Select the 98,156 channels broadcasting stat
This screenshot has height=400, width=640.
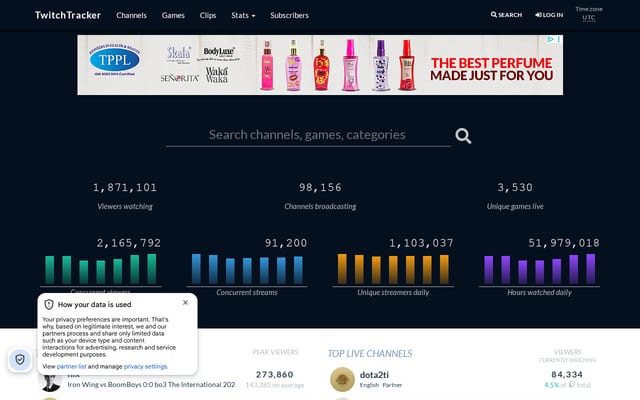pos(320,187)
